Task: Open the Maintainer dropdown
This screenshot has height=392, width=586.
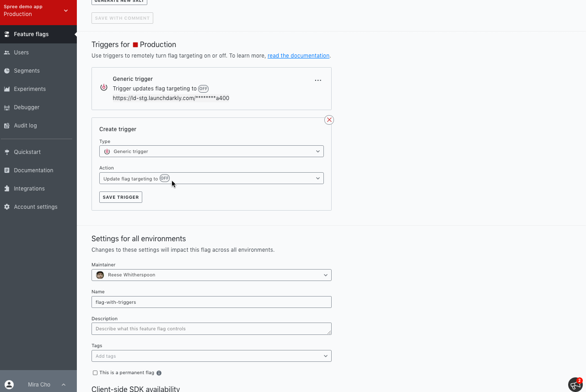Action: (x=211, y=275)
